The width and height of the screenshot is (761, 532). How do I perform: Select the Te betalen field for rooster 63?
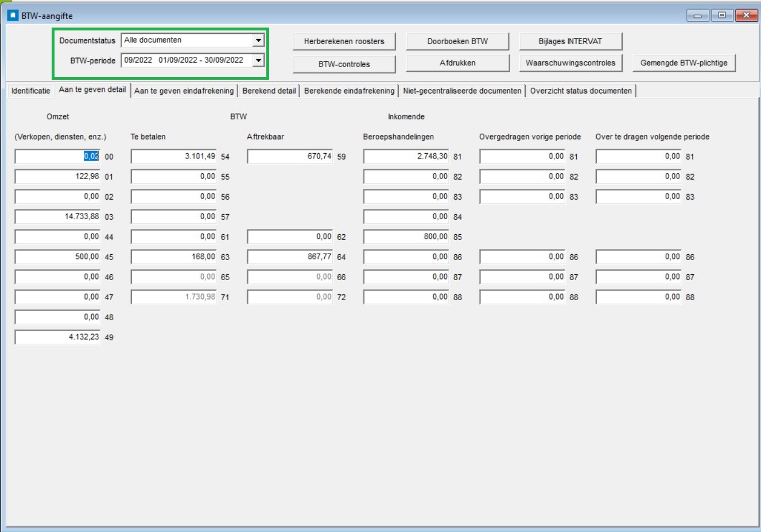(174, 257)
